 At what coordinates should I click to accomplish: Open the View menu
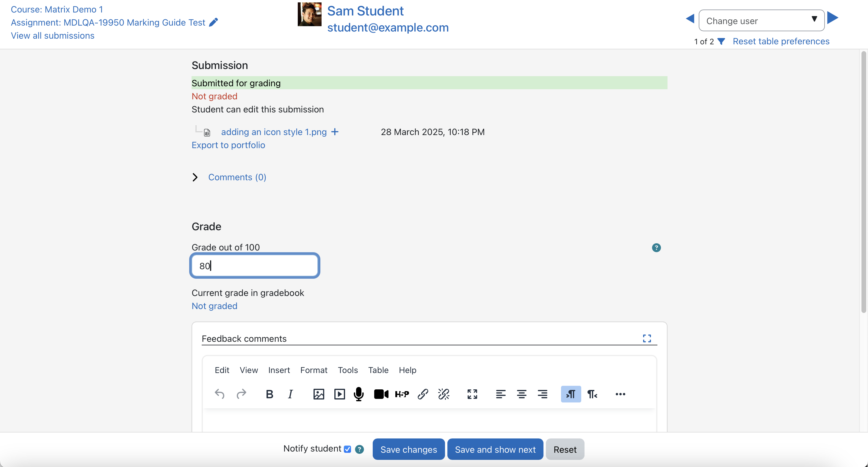[249, 370]
